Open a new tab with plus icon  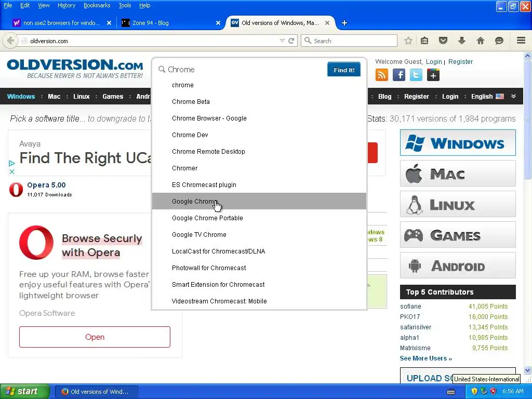click(344, 23)
